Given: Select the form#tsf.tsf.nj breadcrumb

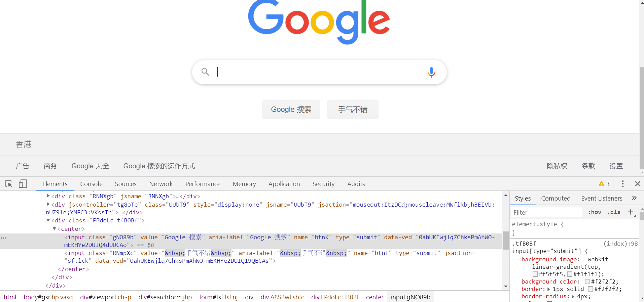Looking at the screenshot, I should click(218, 297).
